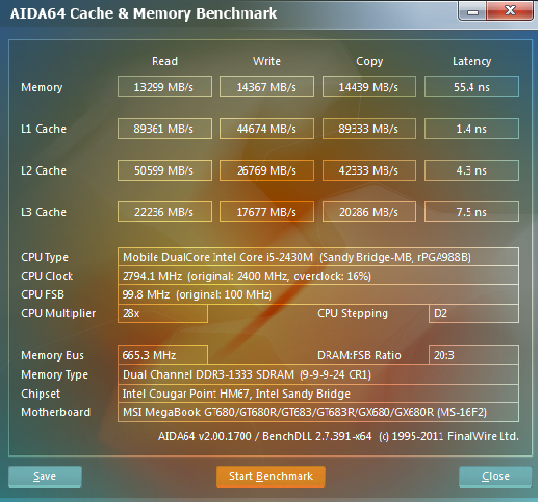Click the Memory Copy result box
This screenshot has width=538, height=502.
coord(369,87)
